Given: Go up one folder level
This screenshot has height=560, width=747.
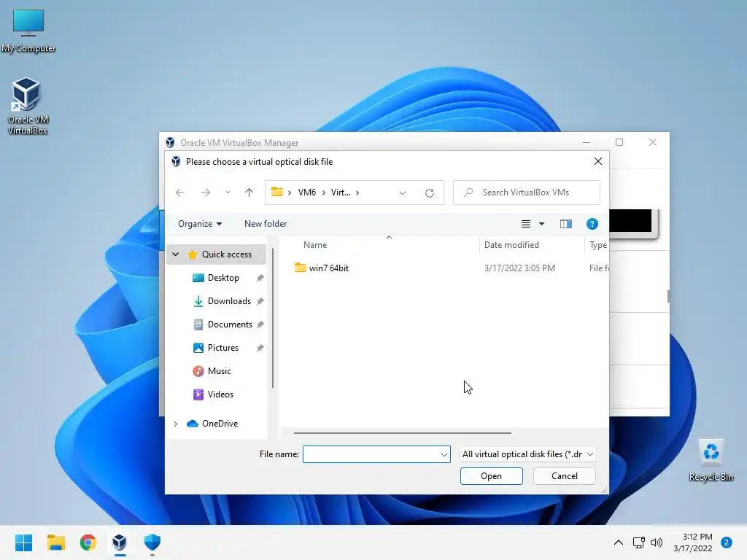Looking at the screenshot, I should click(x=249, y=192).
